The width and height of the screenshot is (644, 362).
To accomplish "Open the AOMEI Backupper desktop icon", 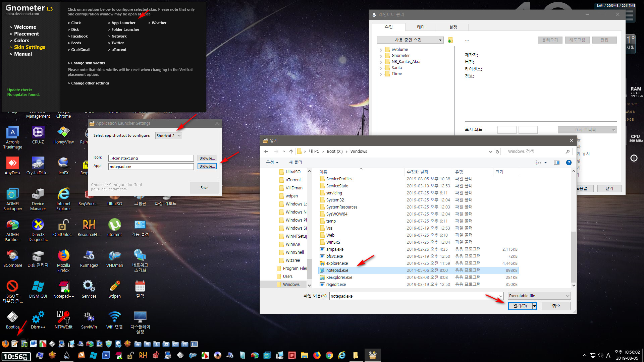I will pos(13,199).
